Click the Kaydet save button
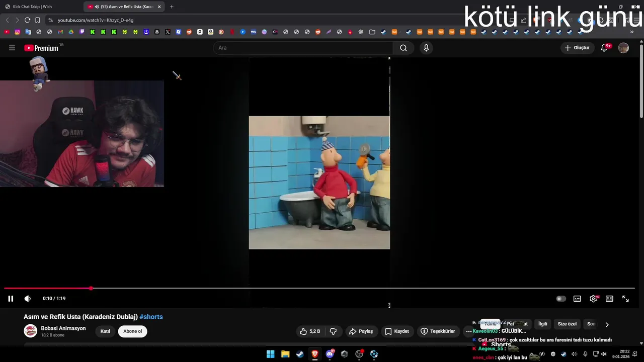Viewport: 644px width, 362px height. (x=397, y=331)
